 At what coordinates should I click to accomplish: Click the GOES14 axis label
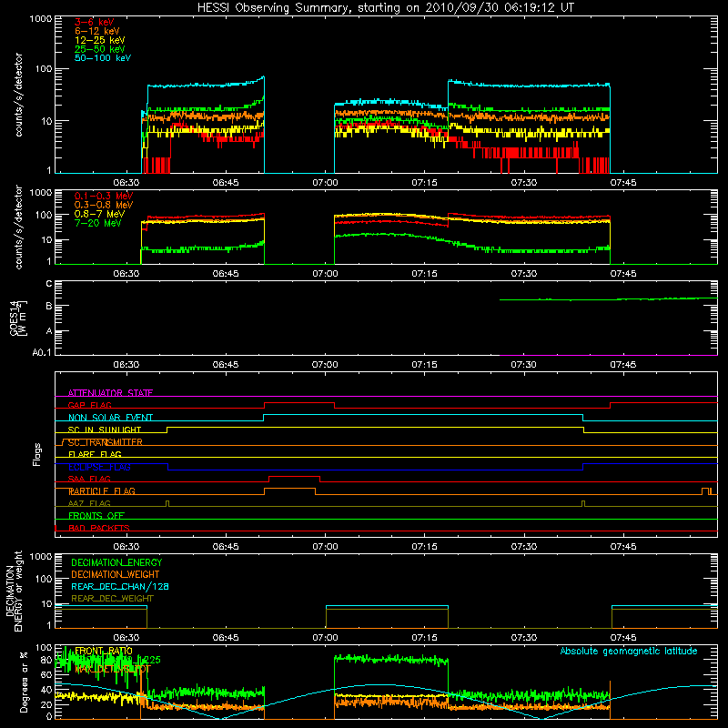(x=18, y=318)
